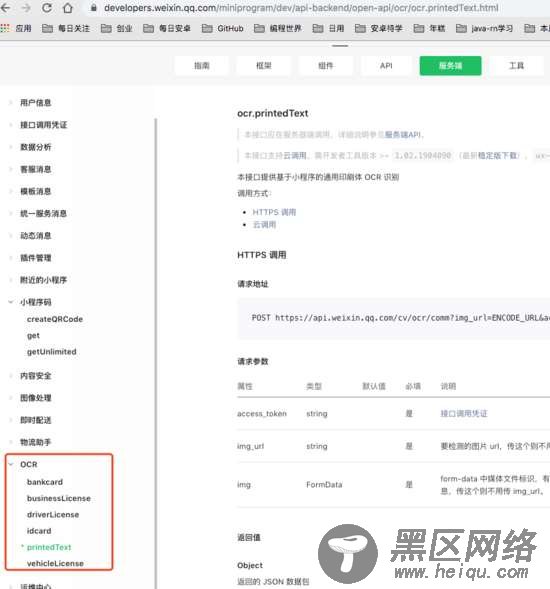The image size is (550, 589).
Task: Click the img_url parameter name
Action: pyautogui.click(x=251, y=446)
